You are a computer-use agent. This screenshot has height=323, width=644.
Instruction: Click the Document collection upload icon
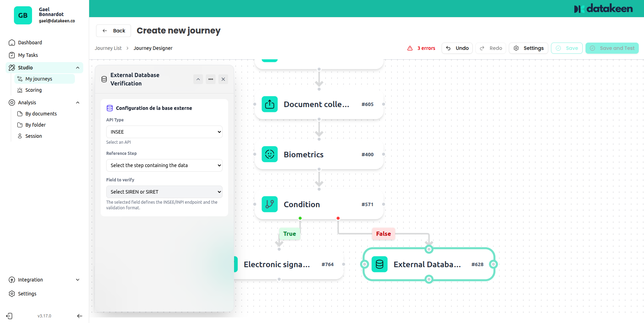tap(270, 104)
